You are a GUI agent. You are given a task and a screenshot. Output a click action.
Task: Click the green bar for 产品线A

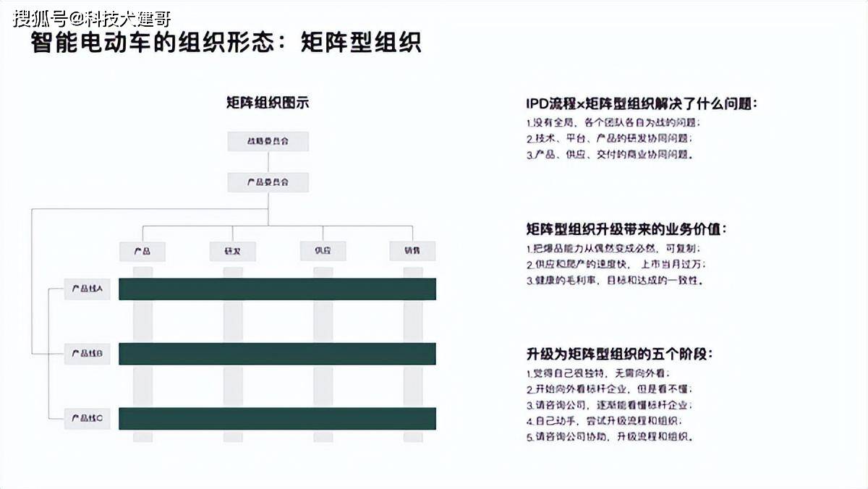coord(277,289)
